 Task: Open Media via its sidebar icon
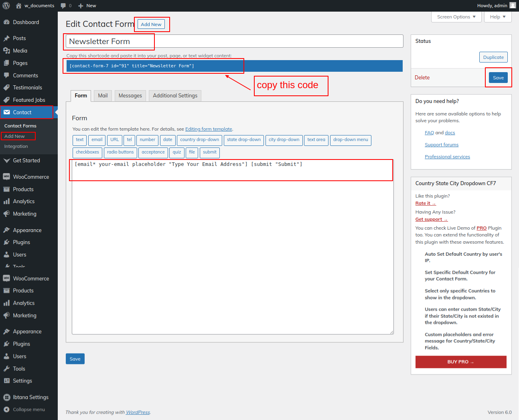point(6,51)
